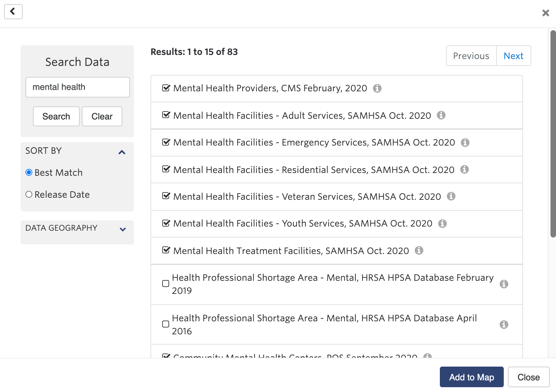Click Add to Map button
The image size is (556, 392).
pyautogui.click(x=471, y=377)
